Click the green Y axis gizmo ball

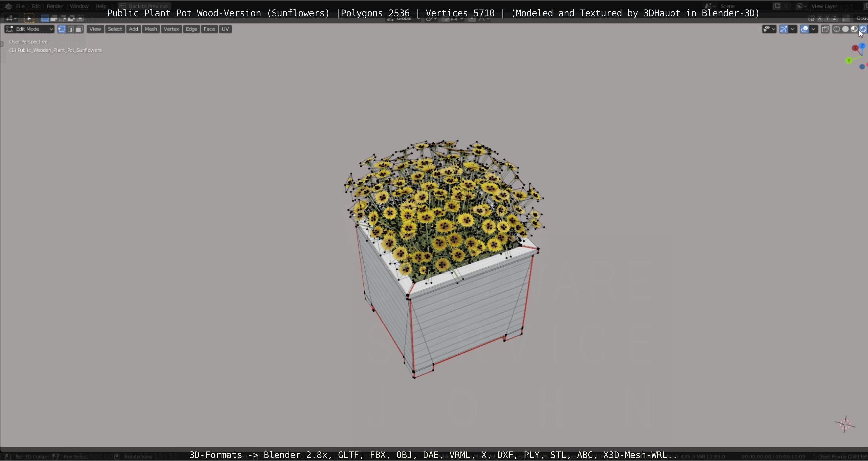pos(849,61)
